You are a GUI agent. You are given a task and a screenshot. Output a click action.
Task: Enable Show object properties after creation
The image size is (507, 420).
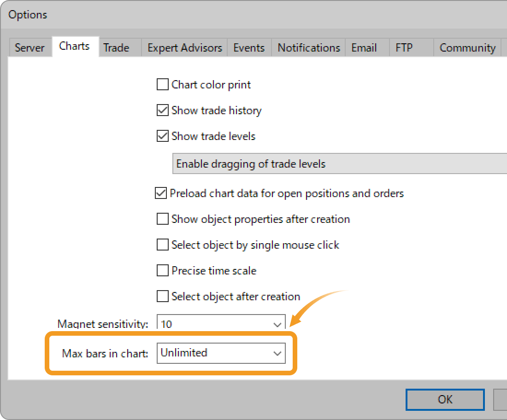pos(162,219)
